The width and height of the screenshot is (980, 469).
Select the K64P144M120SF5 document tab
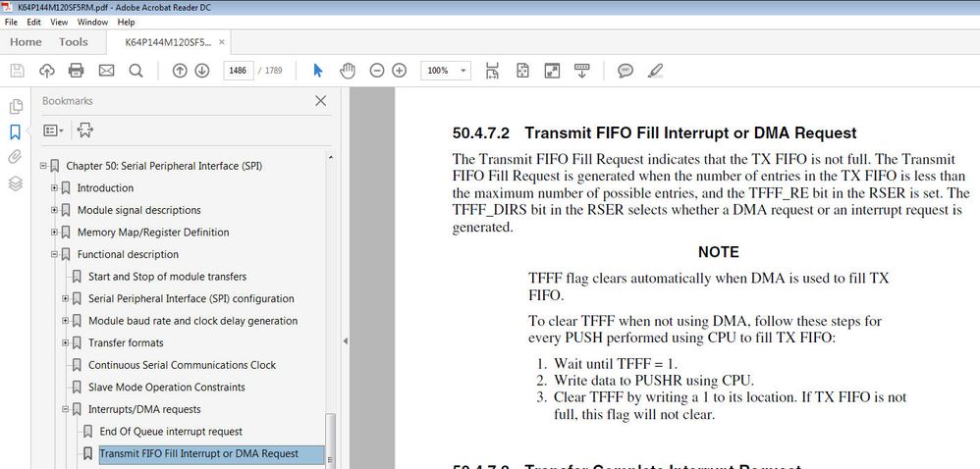pos(168,42)
